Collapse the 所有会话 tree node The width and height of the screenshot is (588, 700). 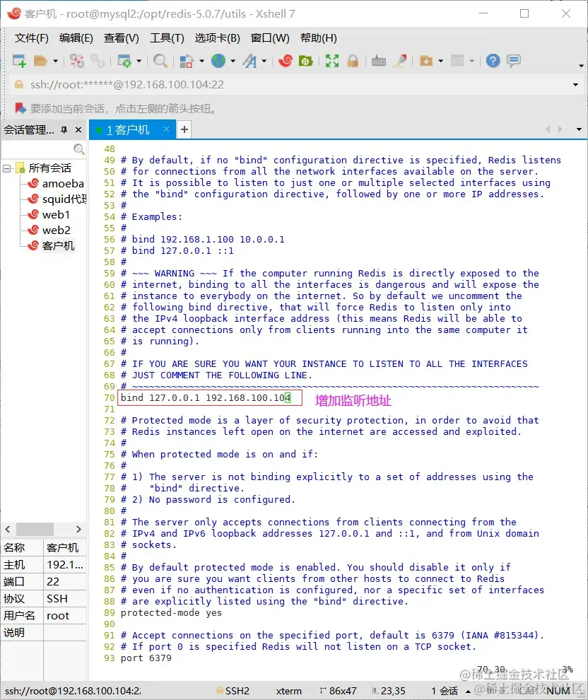click(6, 168)
